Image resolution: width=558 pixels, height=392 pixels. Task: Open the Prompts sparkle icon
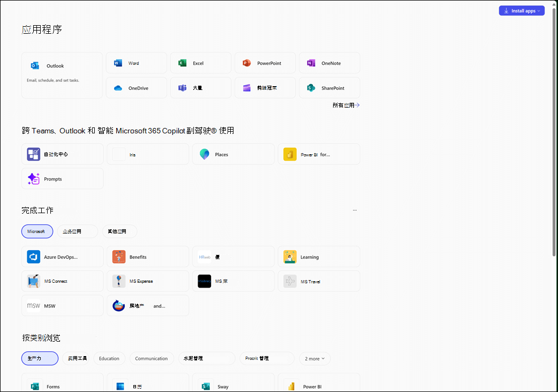[33, 178]
